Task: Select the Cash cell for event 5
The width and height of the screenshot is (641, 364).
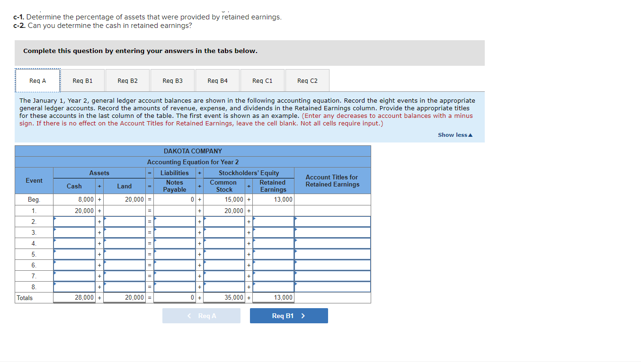Action: (74, 254)
